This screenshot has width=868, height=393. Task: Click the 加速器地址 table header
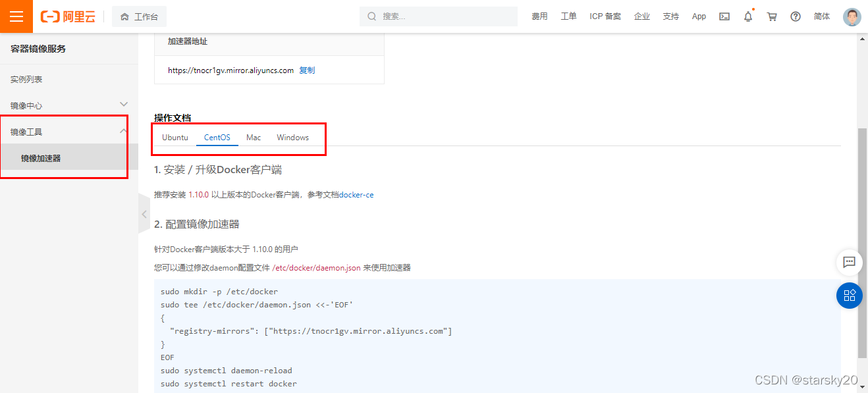point(188,41)
